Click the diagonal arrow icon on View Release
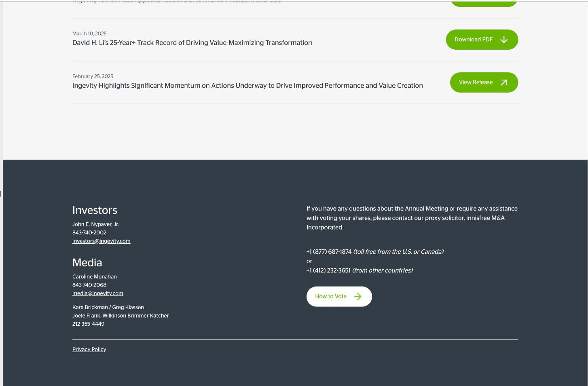The width and height of the screenshot is (588, 386). tap(504, 82)
